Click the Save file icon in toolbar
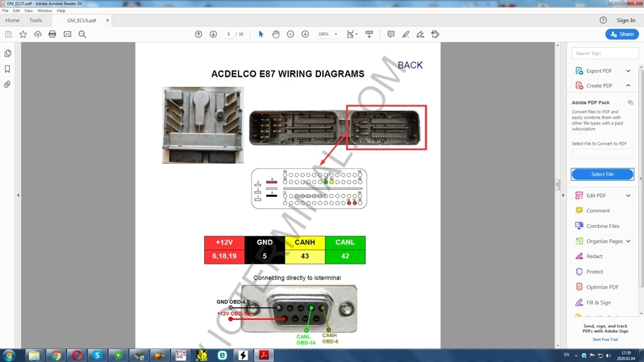 [x=8, y=34]
